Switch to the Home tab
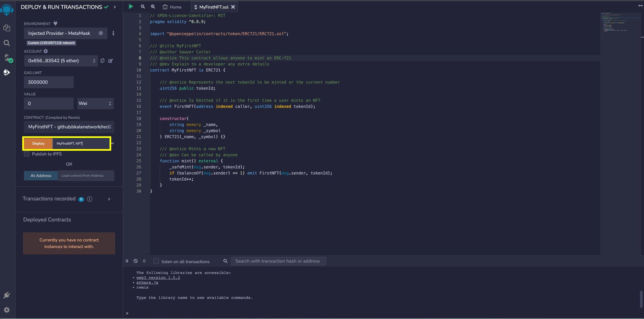 click(x=172, y=7)
